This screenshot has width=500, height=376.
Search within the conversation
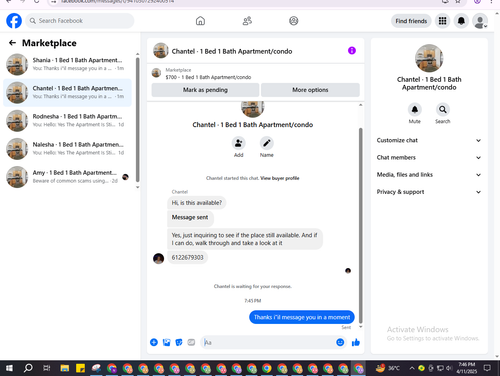(443, 109)
